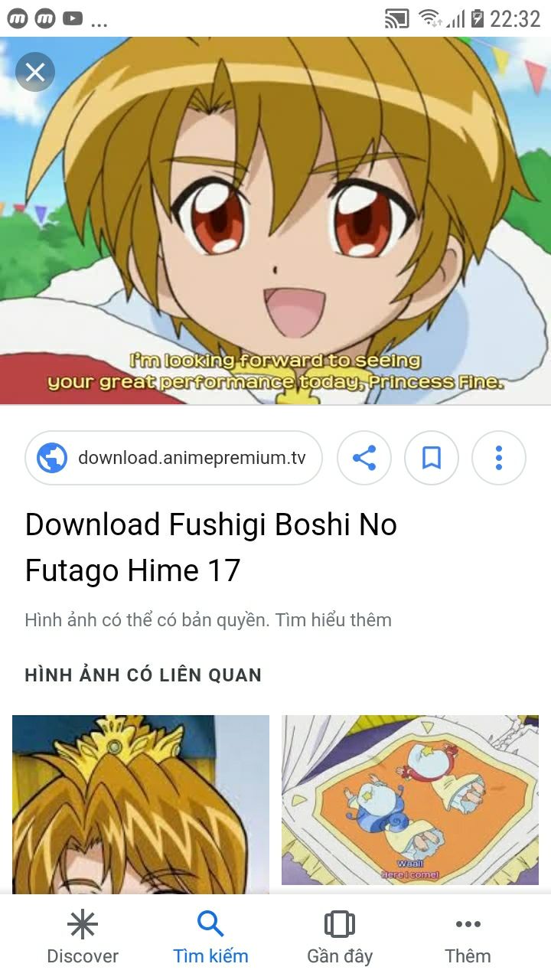Tap the cast icon in the status bar
The width and height of the screenshot is (551, 980).
[x=396, y=18]
